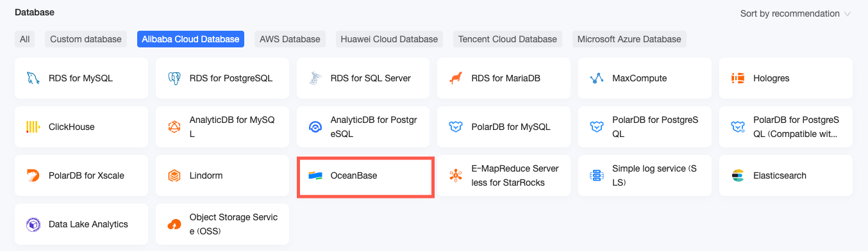Select the AWS Database tab
Viewport: 868px width, 251px height.
290,39
